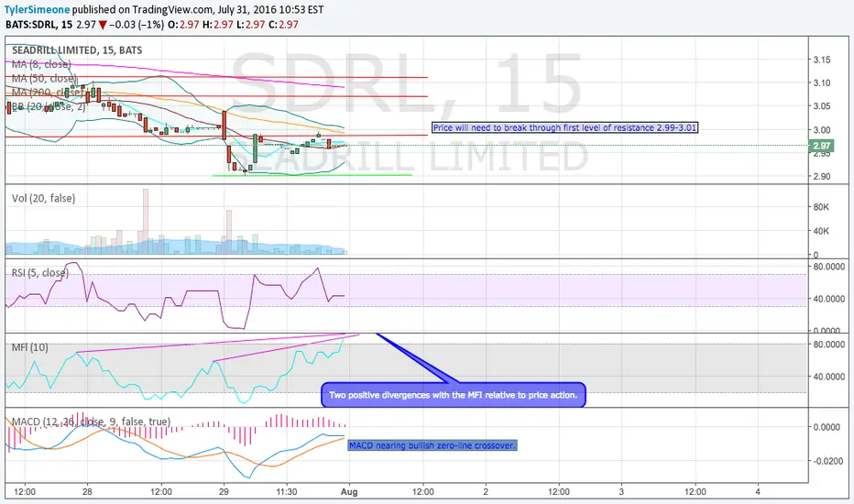854x504 pixels.
Task: Click the MFI (10) indicator label
Action: (x=30, y=347)
